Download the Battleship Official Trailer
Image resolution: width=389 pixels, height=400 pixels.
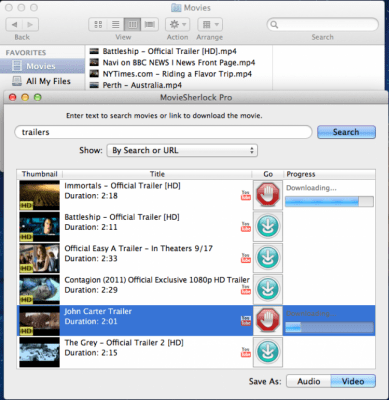268,226
